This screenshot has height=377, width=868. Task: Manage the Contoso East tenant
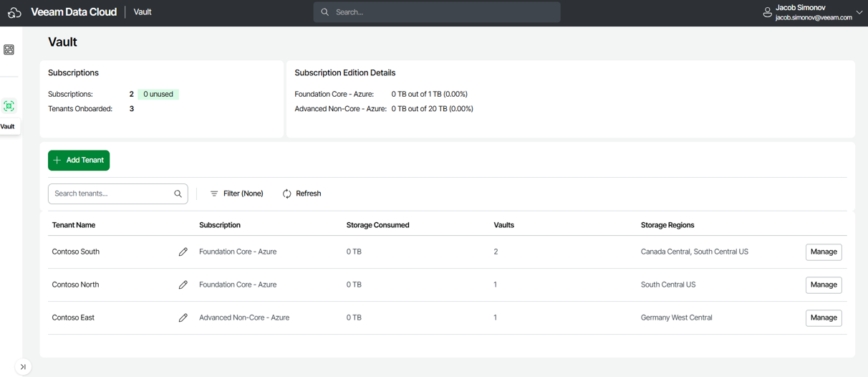click(x=824, y=318)
